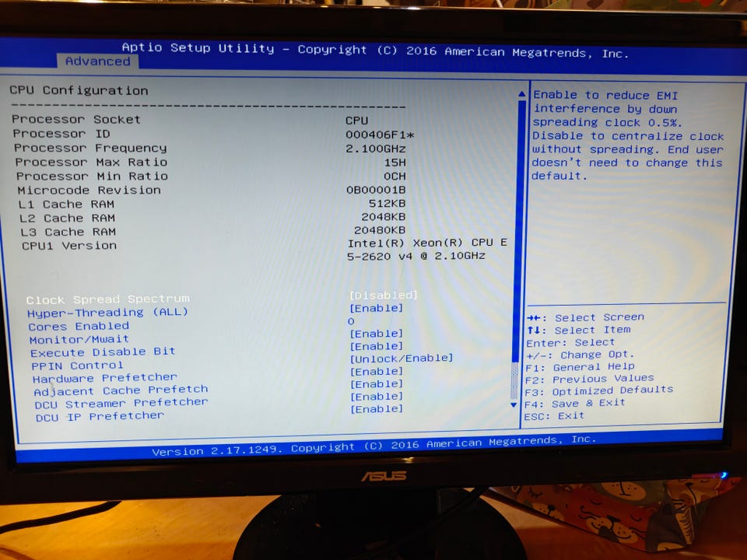Viewport: 747px width, 560px height.
Task: Click the scrollbar down arrow
Action: click(x=514, y=404)
